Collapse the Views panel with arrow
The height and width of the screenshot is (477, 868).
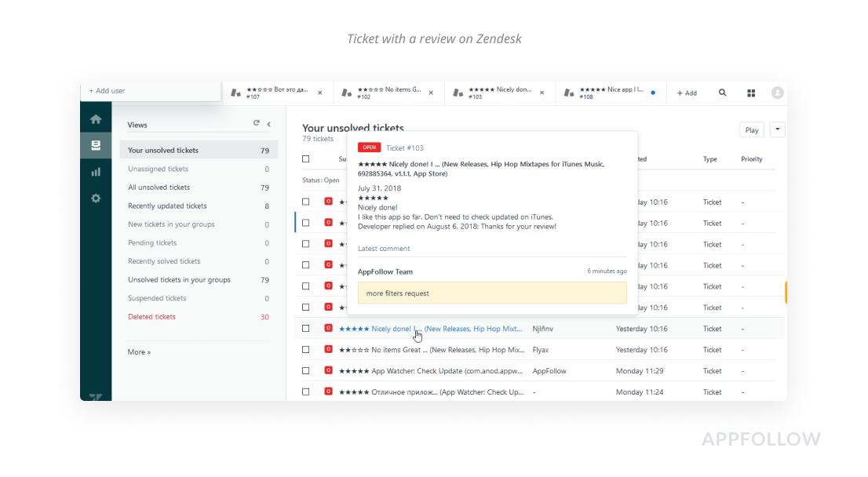(x=268, y=124)
